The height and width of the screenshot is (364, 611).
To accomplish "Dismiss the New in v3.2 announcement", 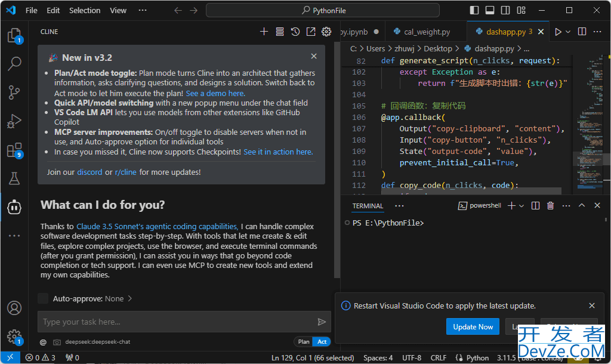I will (314, 56).
